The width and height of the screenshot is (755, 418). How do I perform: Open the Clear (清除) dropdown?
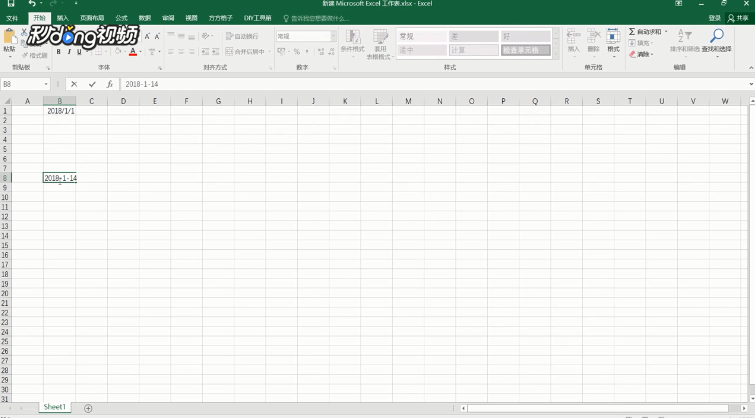pyautogui.click(x=641, y=54)
